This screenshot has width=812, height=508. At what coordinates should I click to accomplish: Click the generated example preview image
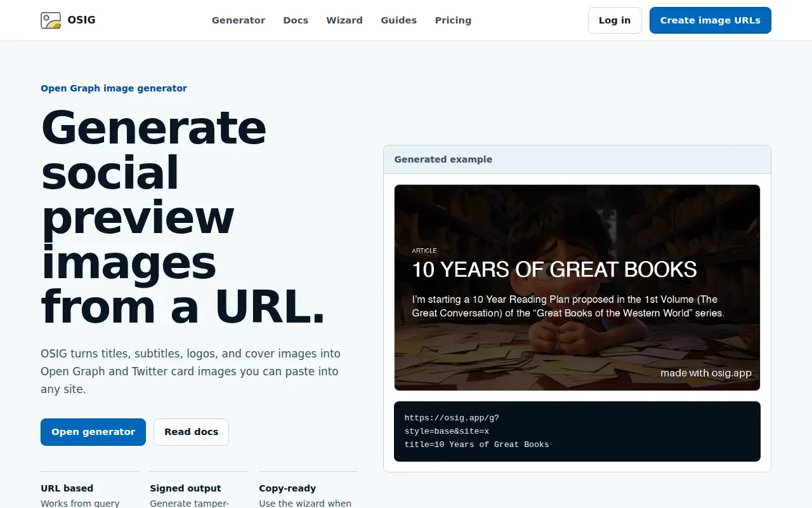click(x=577, y=288)
